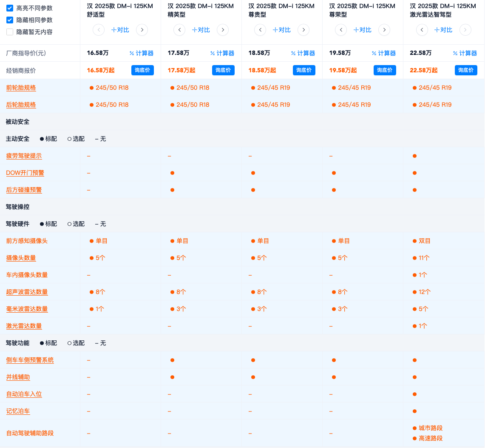Open the 后轮胎规格 parameter link
The image size is (485, 448).
(21, 105)
